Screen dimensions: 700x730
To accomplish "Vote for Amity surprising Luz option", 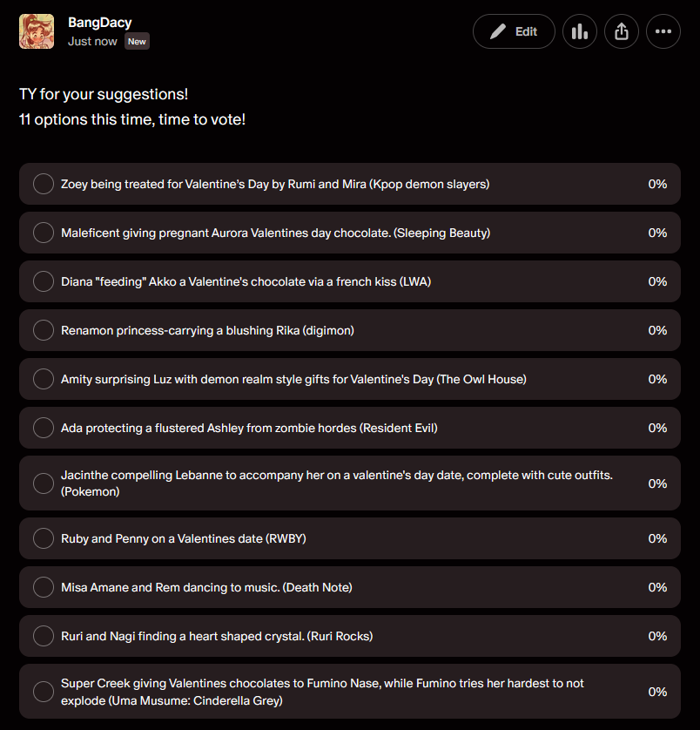I will pos(44,379).
